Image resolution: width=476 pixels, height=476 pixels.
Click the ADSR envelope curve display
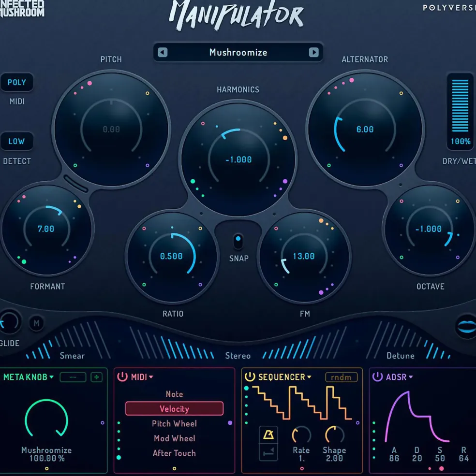(x=417, y=417)
